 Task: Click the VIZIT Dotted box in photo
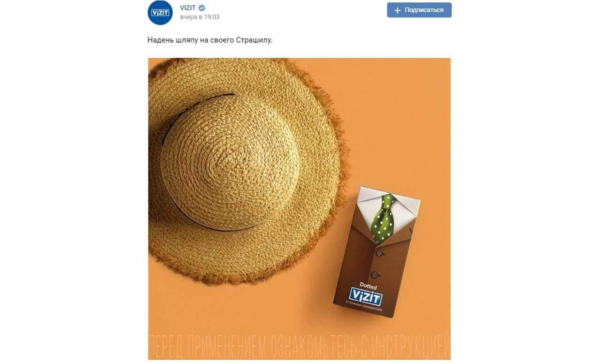point(376,252)
